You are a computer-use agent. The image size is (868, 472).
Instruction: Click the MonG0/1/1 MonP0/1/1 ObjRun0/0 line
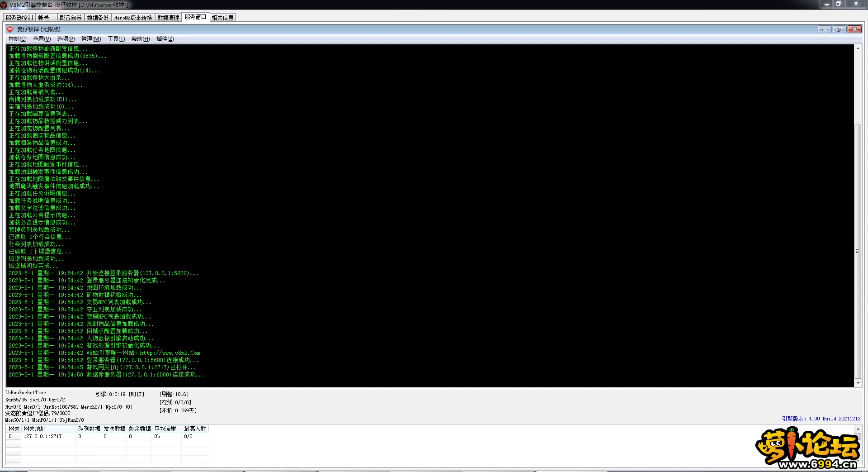pos(44,420)
